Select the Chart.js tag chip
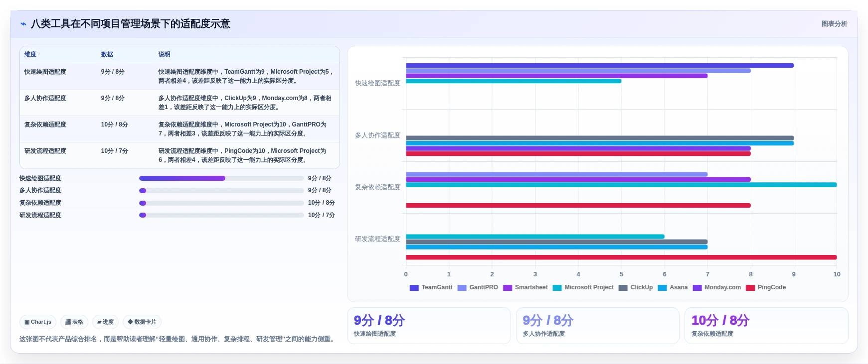Screen dimensions: 868x364 (x=38, y=322)
